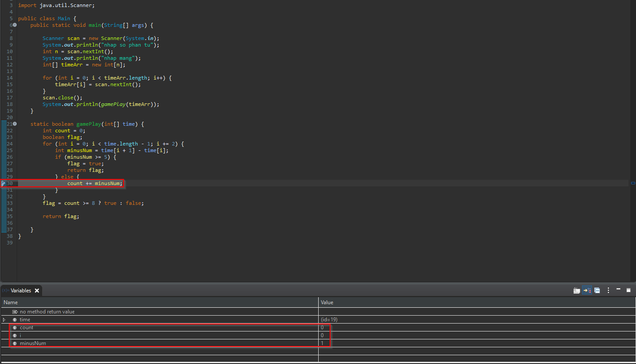Expand the "time" variable entry
Viewport: 636px width, 364px height.
click(x=4, y=319)
